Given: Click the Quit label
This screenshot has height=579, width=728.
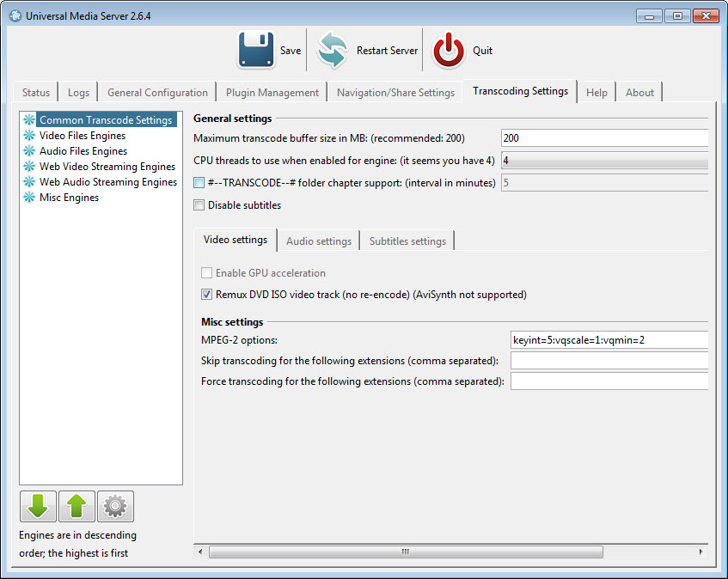Looking at the screenshot, I should click(x=482, y=50).
